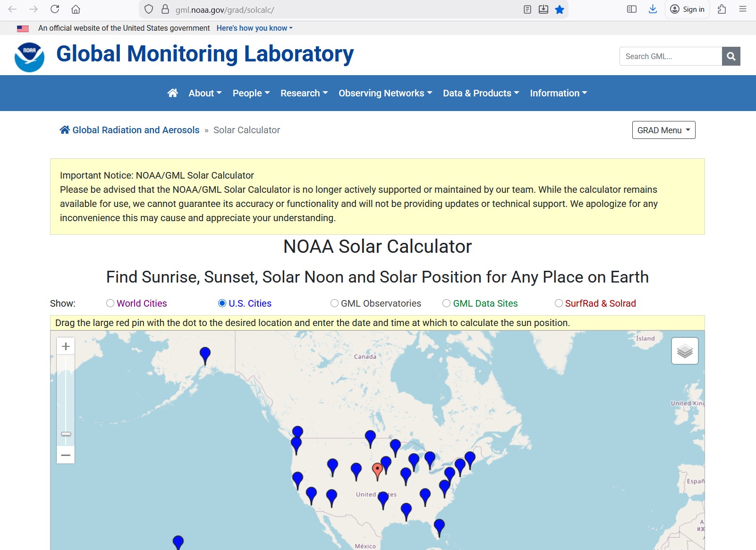Expand "Here's how you know" disclosure
Viewport: 756px width, 550px height.
tap(254, 28)
